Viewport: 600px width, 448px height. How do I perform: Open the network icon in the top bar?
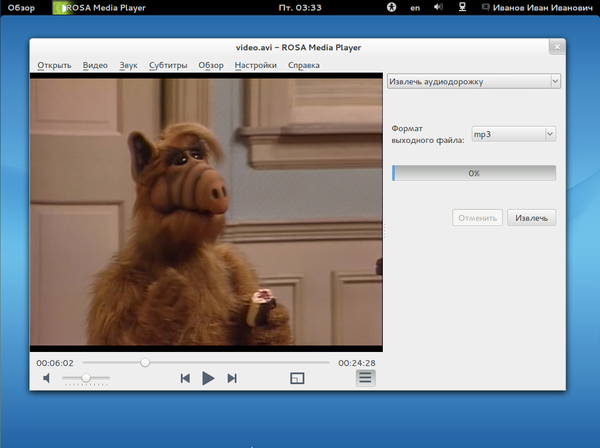click(462, 7)
